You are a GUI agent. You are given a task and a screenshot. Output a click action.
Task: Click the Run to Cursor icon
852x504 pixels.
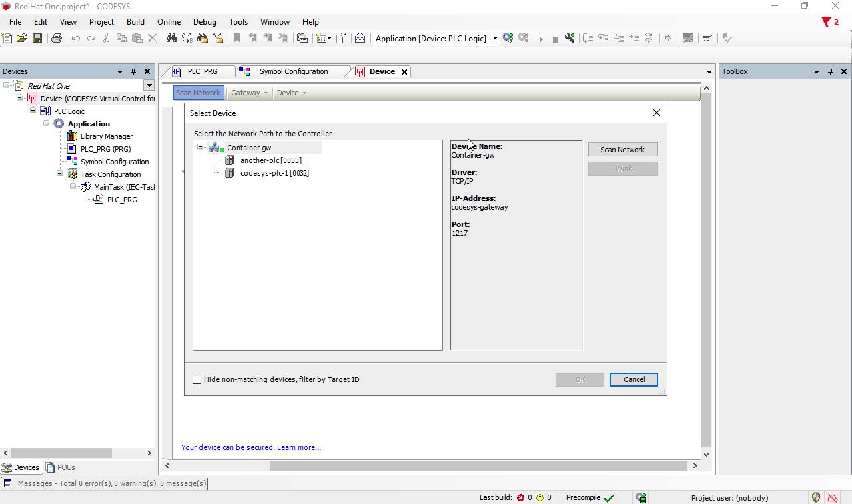click(634, 38)
